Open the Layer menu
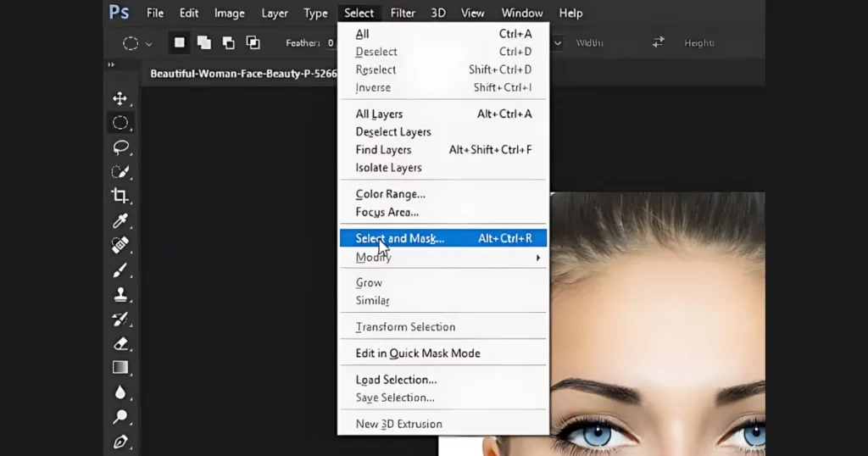The image size is (868, 456). click(x=275, y=13)
